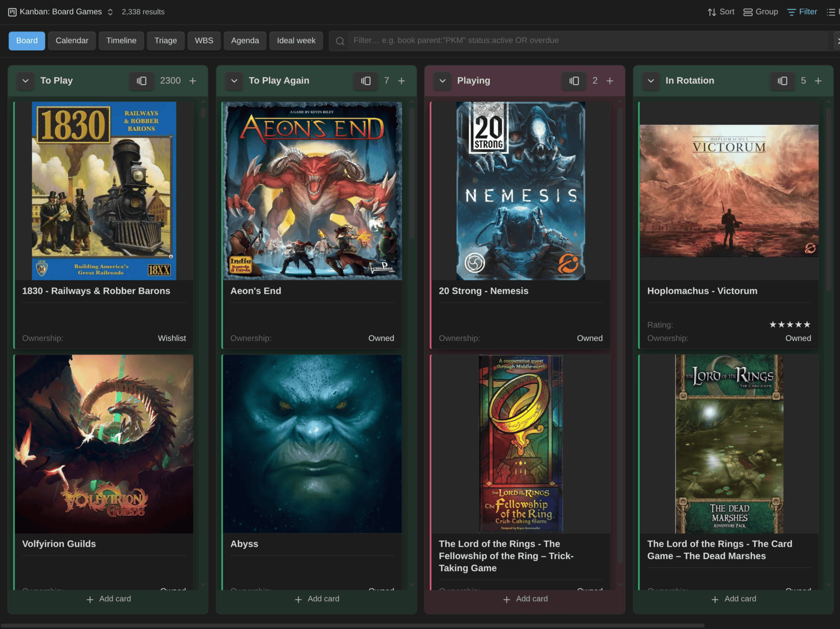840x629 pixels.
Task: Click the Abyss card title
Action: pyautogui.click(x=244, y=544)
